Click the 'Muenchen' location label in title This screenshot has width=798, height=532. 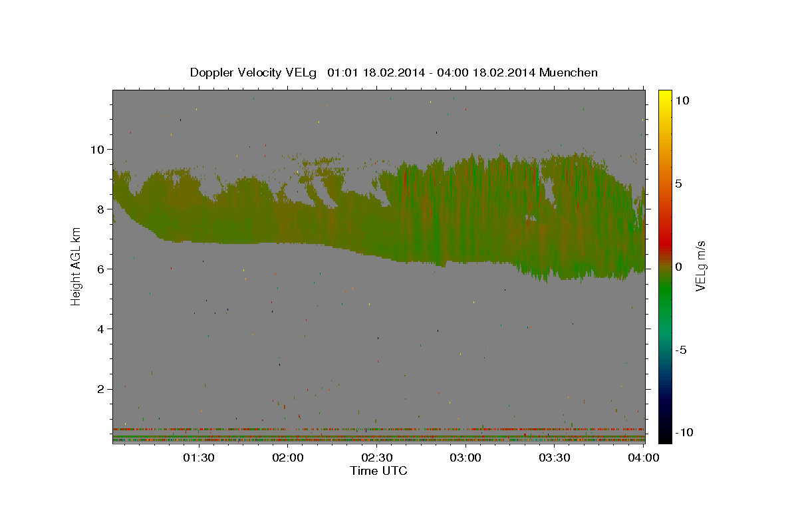(569, 72)
